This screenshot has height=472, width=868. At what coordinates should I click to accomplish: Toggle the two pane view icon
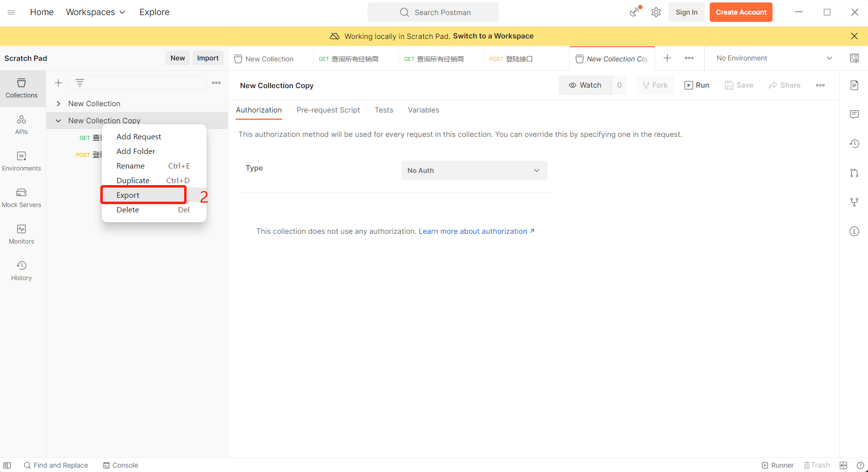click(x=844, y=465)
